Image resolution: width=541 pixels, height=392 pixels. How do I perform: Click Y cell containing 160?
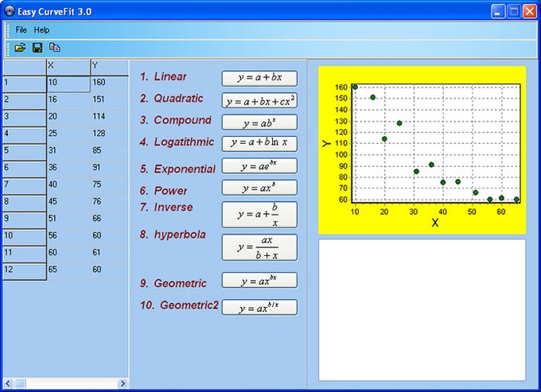[x=110, y=84]
